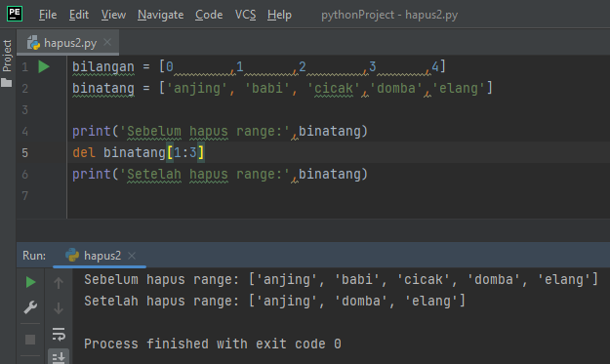Open the Edit menu

[79, 15]
